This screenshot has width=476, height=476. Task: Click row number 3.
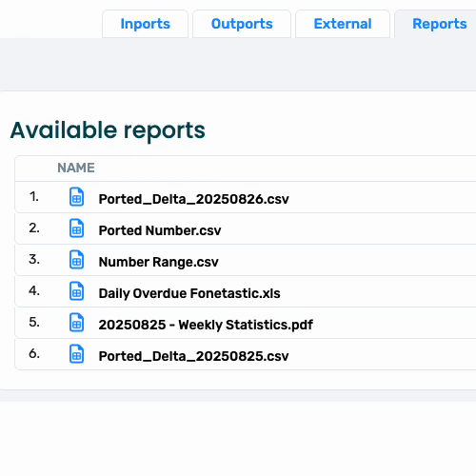coord(34,260)
